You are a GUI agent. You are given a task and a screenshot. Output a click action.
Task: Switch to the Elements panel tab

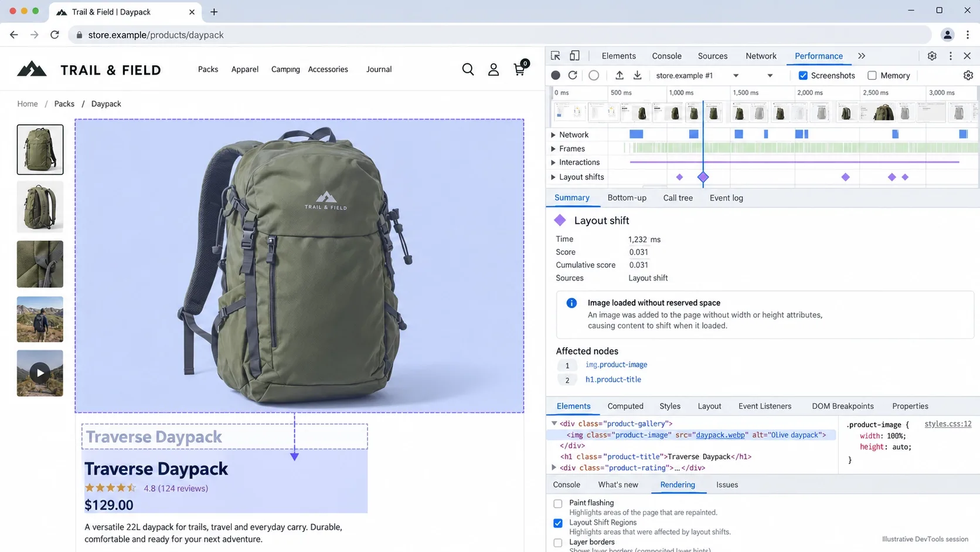[618, 56]
